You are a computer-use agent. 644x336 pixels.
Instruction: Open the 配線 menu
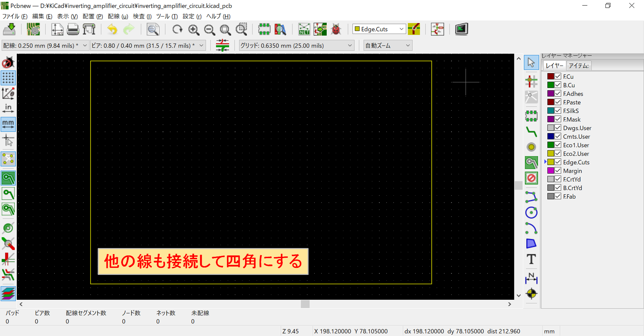[x=118, y=16]
